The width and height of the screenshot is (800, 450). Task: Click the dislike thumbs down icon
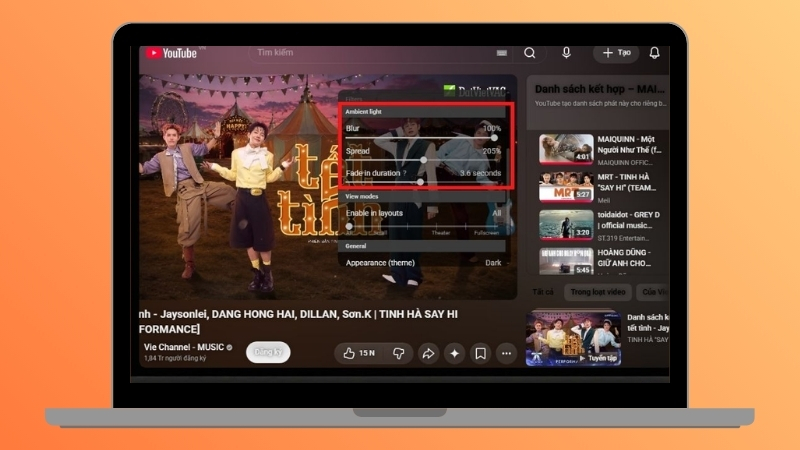(x=398, y=353)
